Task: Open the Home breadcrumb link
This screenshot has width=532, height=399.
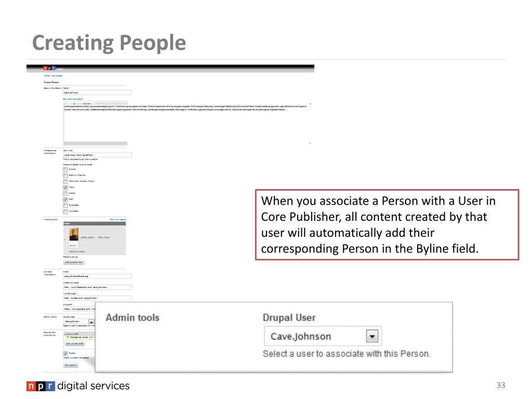Action: [46, 76]
